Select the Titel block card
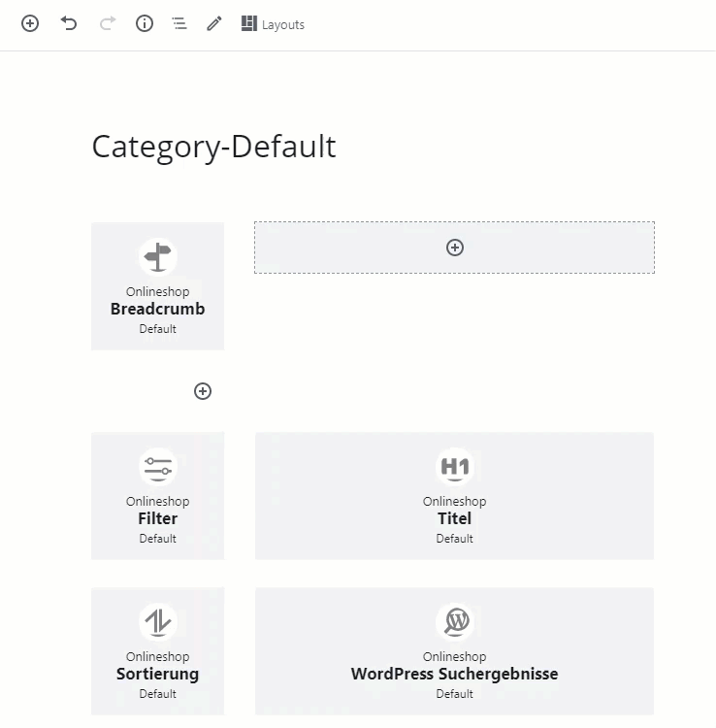The image size is (716, 728). click(x=455, y=496)
